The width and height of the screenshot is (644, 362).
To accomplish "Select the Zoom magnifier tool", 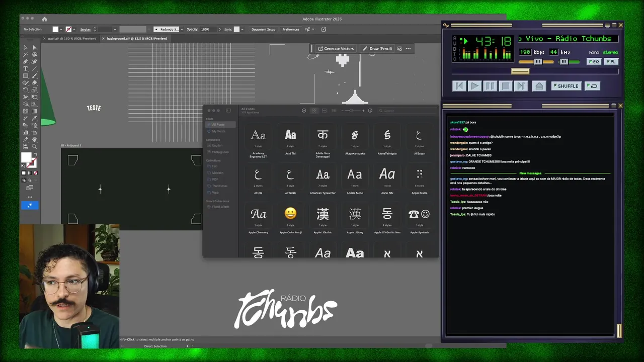I will click(35, 146).
